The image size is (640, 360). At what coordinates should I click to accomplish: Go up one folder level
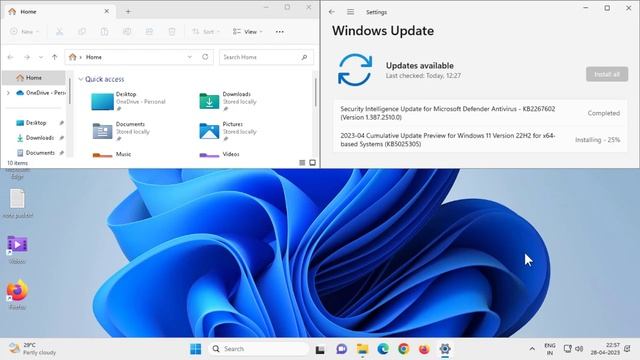[x=55, y=57]
